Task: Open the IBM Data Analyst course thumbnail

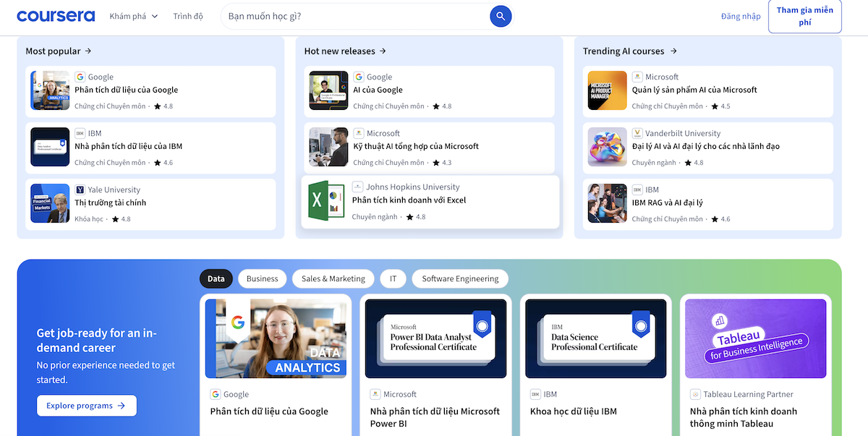Action: tap(50, 147)
